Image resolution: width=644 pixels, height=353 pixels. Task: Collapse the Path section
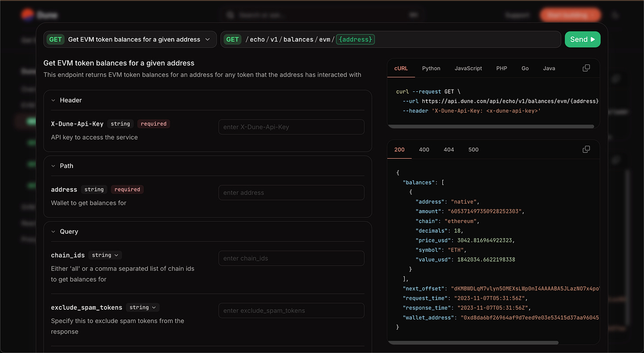pyautogui.click(x=54, y=166)
